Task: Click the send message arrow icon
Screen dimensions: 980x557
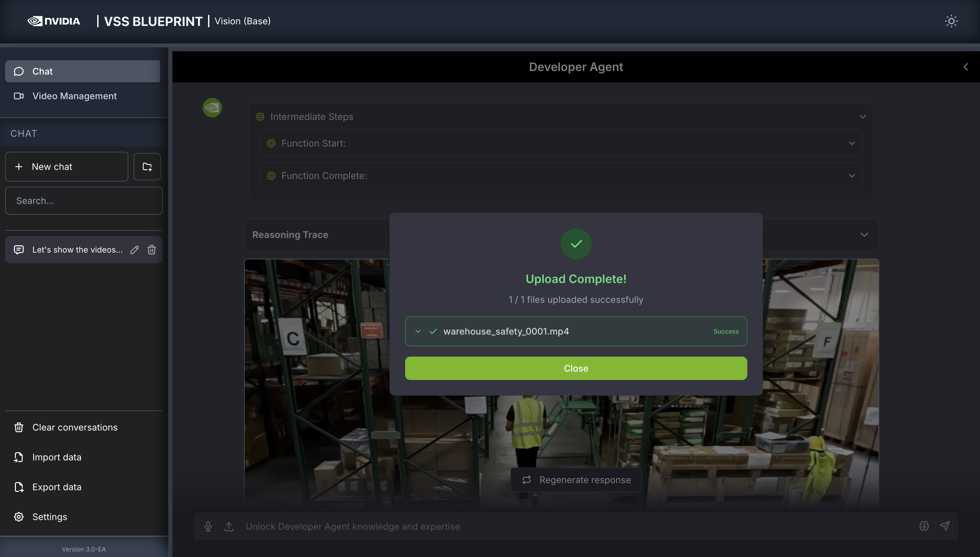Action: click(x=944, y=526)
